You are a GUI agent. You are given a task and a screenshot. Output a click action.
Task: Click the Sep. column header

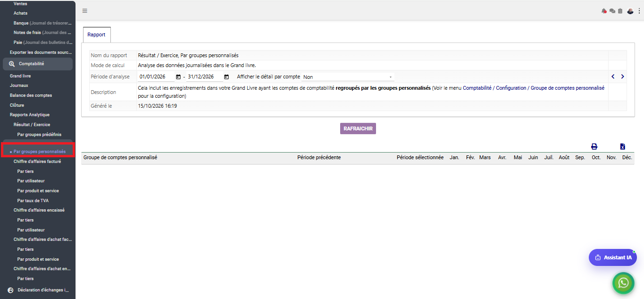[580, 157]
